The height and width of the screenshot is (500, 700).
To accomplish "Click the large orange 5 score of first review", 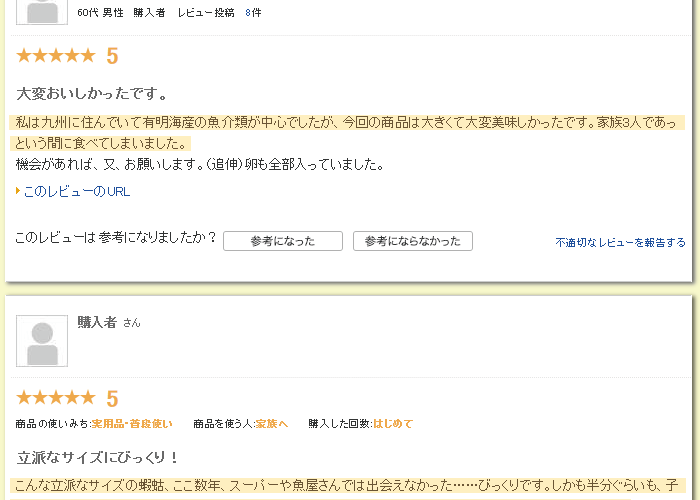I will 112,56.
